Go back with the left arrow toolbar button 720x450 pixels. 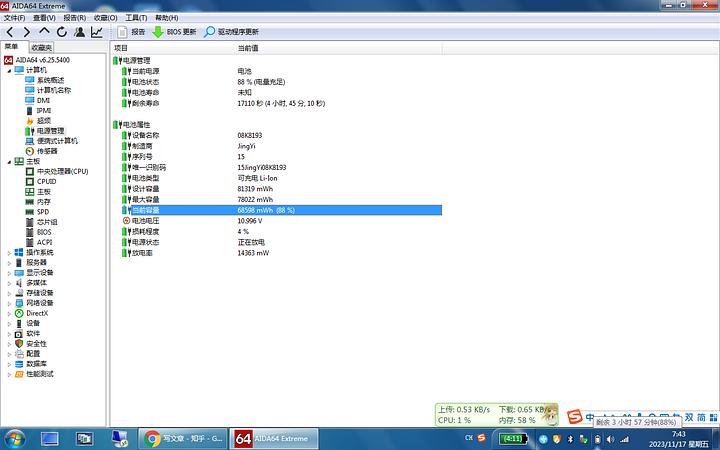10,32
